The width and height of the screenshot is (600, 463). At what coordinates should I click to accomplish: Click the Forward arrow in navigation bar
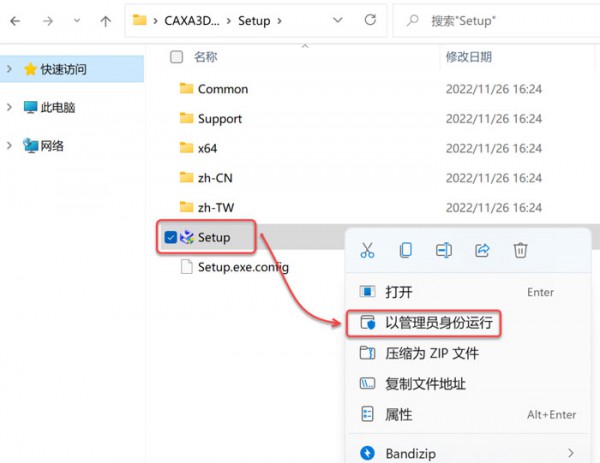pos(48,21)
